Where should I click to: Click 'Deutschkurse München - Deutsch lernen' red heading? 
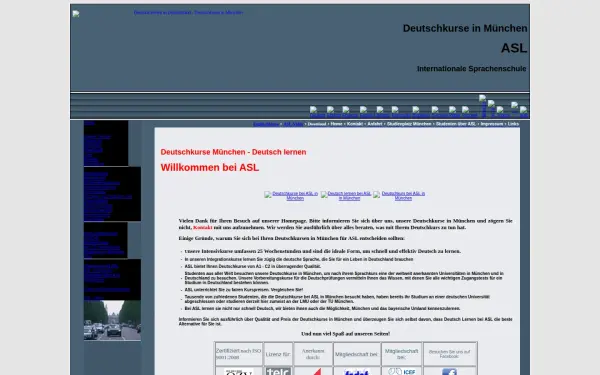pyautogui.click(x=233, y=152)
